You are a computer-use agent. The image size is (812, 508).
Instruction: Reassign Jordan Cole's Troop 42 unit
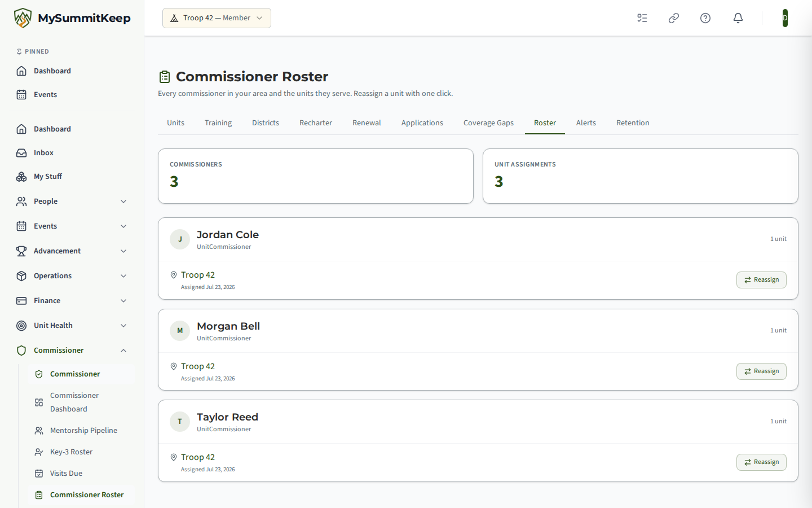tap(761, 280)
